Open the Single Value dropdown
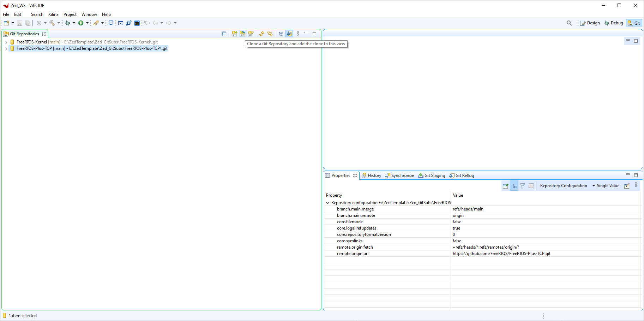This screenshot has height=321, width=644. click(608, 186)
